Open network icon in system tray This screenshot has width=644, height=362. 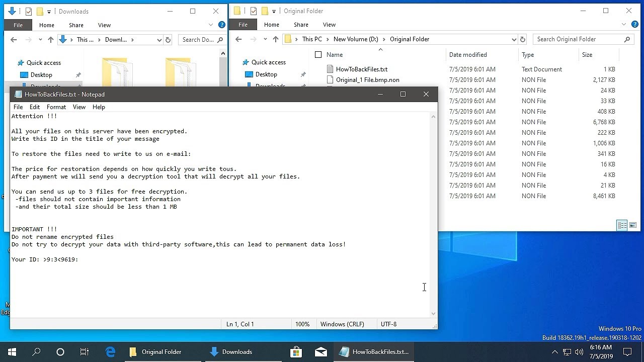(x=567, y=352)
